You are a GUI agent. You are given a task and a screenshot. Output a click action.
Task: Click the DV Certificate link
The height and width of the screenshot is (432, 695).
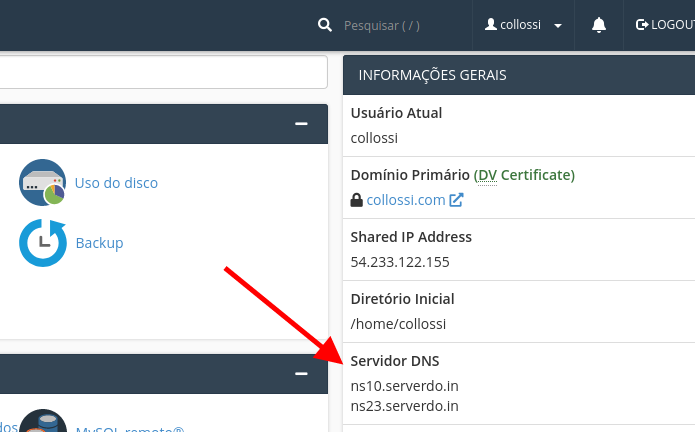pyautogui.click(x=524, y=175)
